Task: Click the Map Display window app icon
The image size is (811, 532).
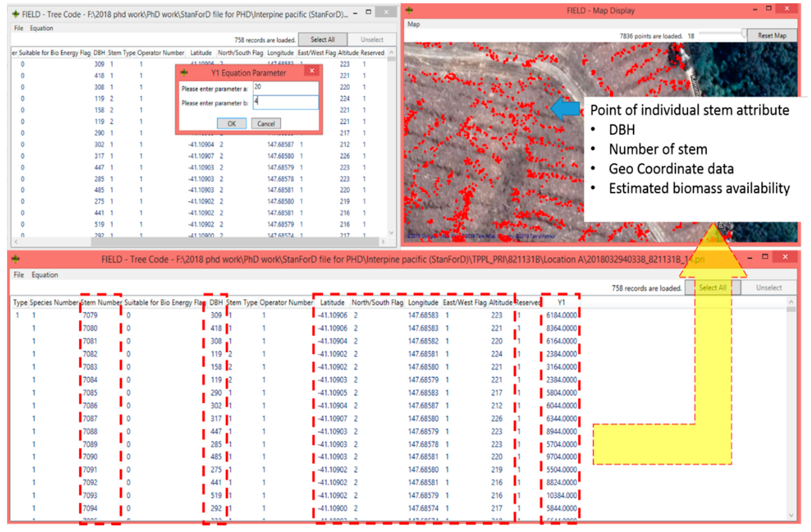Action: coord(409,10)
